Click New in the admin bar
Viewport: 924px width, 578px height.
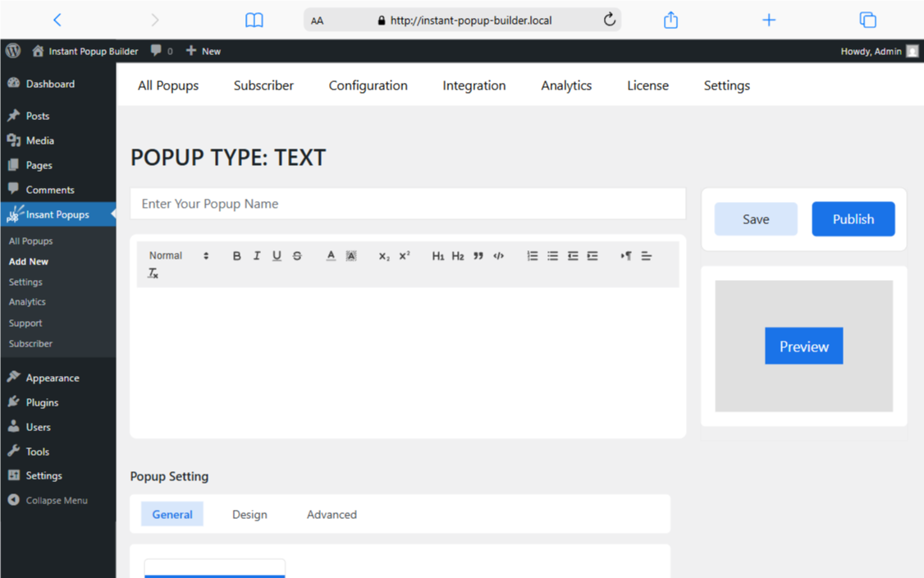[x=204, y=51]
